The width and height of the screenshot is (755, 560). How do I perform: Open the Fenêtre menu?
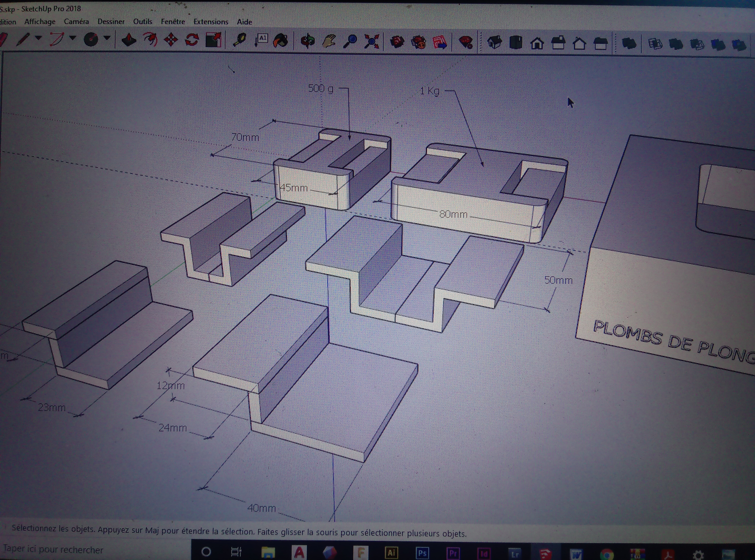173,22
